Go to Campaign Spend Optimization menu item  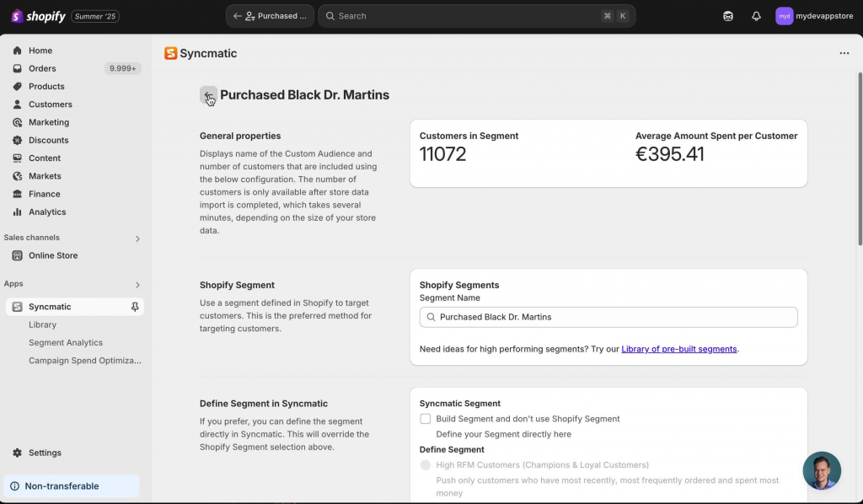click(85, 361)
